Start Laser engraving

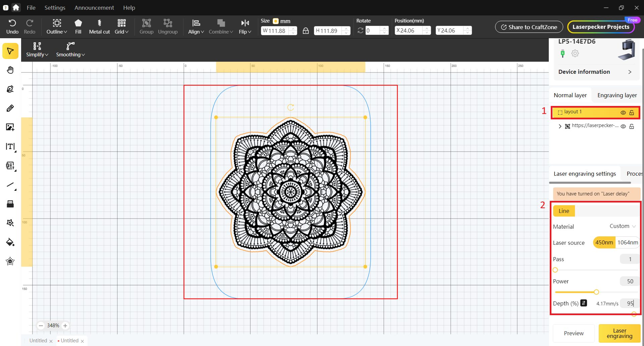[x=619, y=333]
